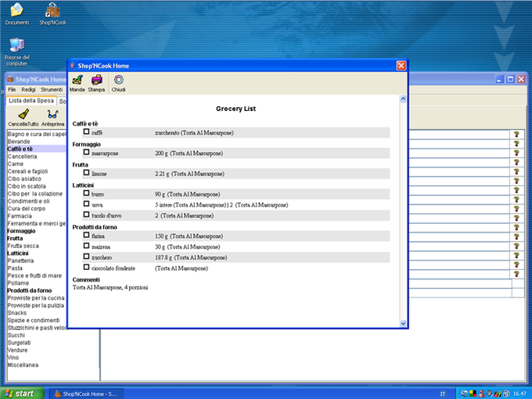Viewport: 532px width, 399px height.
Task: Select Cereali e fagioli category
Action: click(x=27, y=171)
